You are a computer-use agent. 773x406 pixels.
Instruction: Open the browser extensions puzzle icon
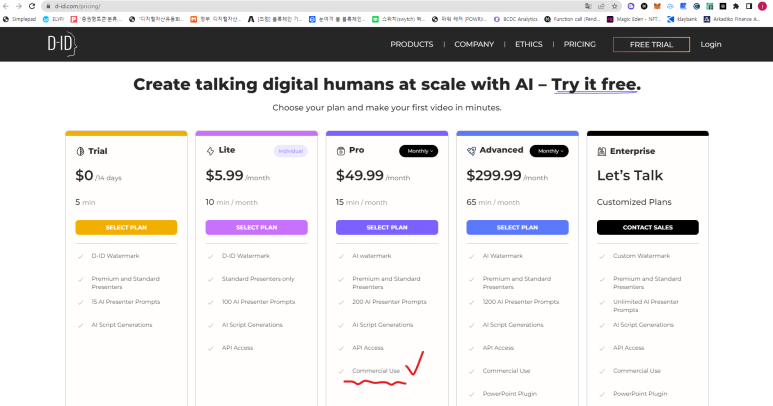point(736,6)
